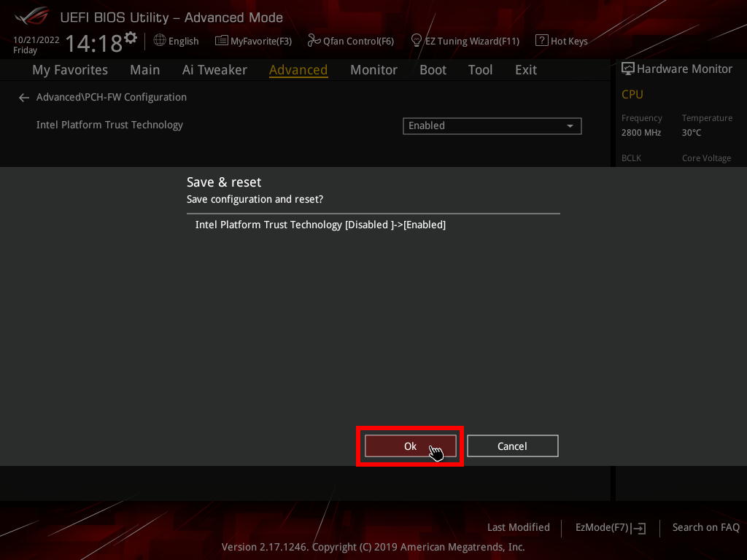Click the English language label
The height and width of the screenshot is (560, 747).
tap(183, 42)
